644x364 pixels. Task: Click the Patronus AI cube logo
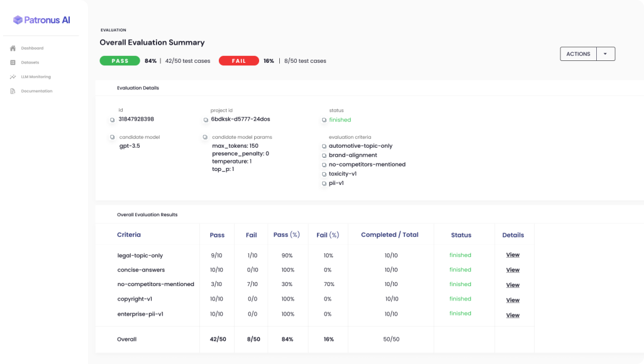pyautogui.click(x=18, y=20)
